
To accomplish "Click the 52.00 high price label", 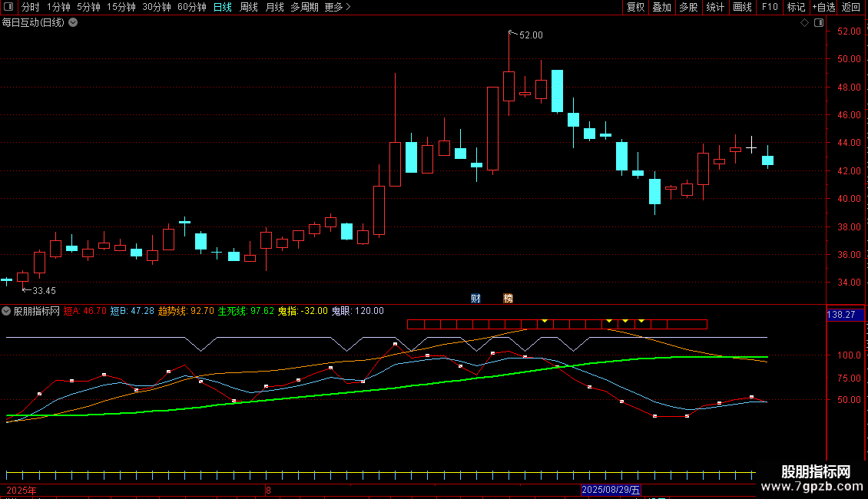I will coord(531,35).
